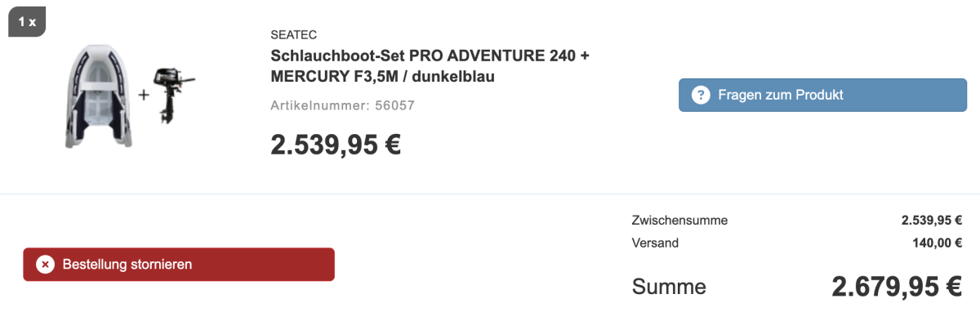
Task: Click the inflatable boat product image
Action: tap(100, 95)
